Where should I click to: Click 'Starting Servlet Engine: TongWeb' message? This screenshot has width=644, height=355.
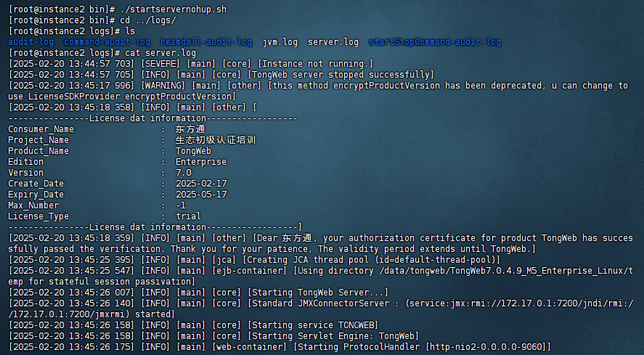[333, 335]
